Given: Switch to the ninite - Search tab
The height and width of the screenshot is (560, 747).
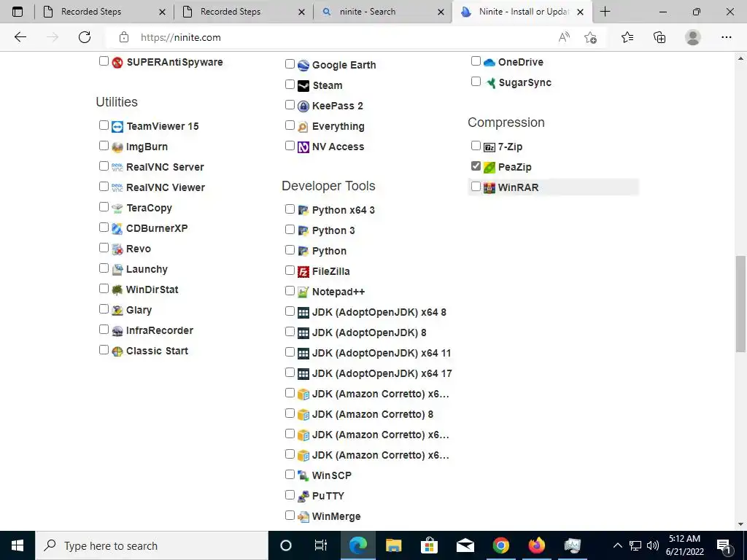Looking at the screenshot, I should [383, 12].
